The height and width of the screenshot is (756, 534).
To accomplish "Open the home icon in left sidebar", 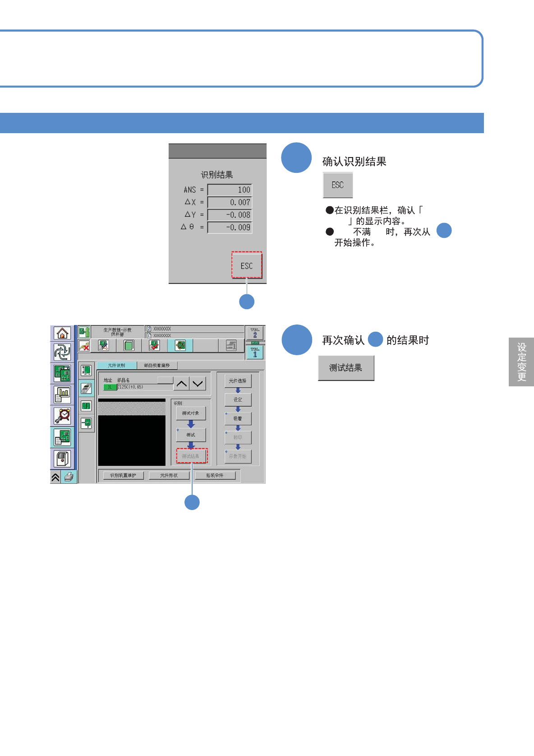I will (62, 333).
